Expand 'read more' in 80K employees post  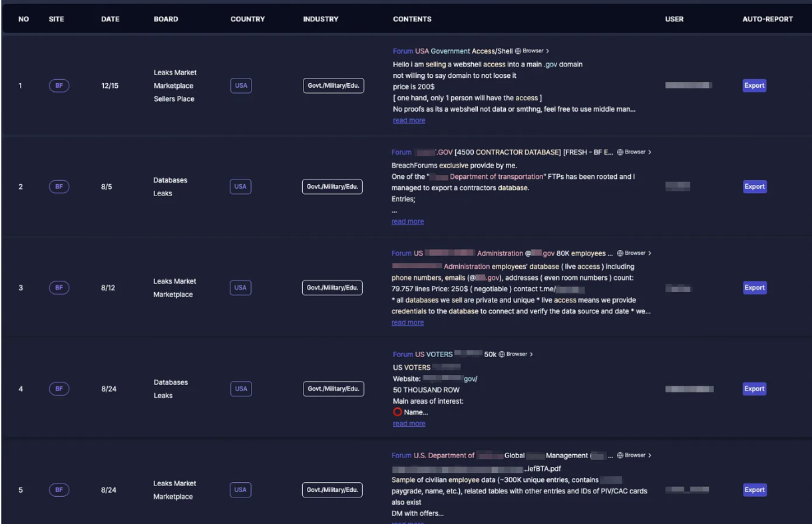pos(407,323)
